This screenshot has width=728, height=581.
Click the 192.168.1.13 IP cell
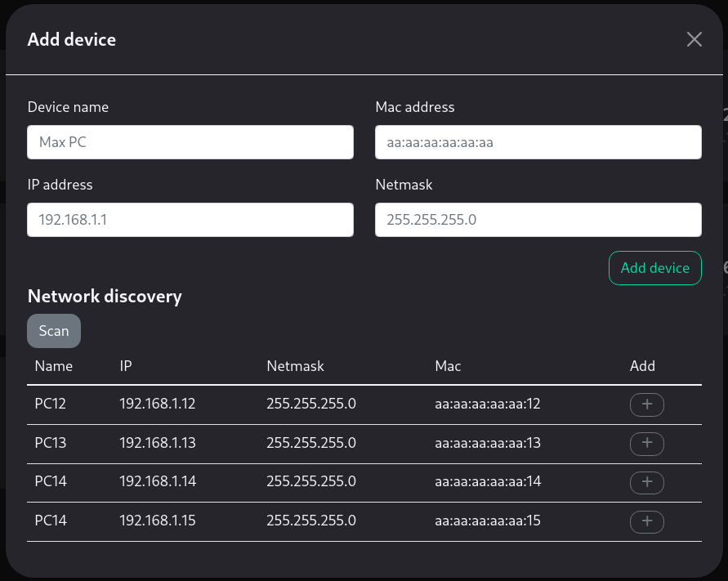pyautogui.click(x=158, y=444)
